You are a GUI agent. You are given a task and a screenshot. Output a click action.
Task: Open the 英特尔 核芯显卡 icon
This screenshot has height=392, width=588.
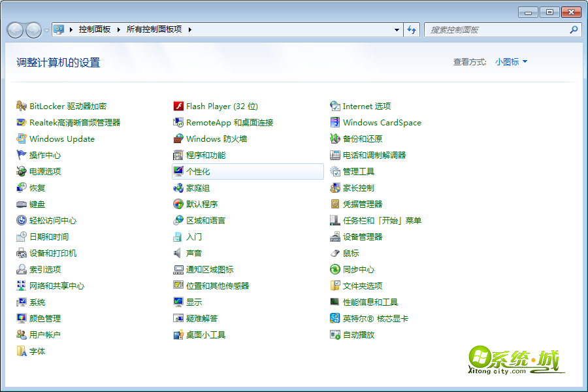[335, 318]
